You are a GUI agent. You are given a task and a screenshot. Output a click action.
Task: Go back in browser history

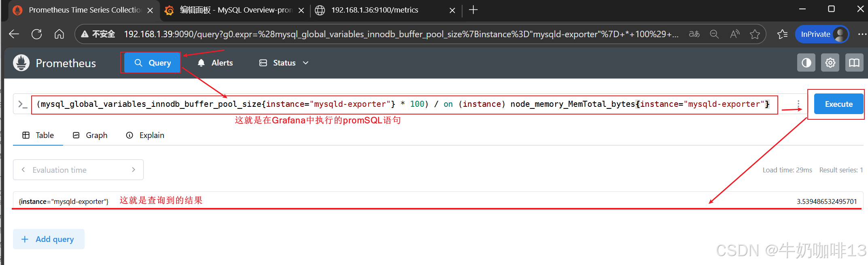tap(14, 34)
